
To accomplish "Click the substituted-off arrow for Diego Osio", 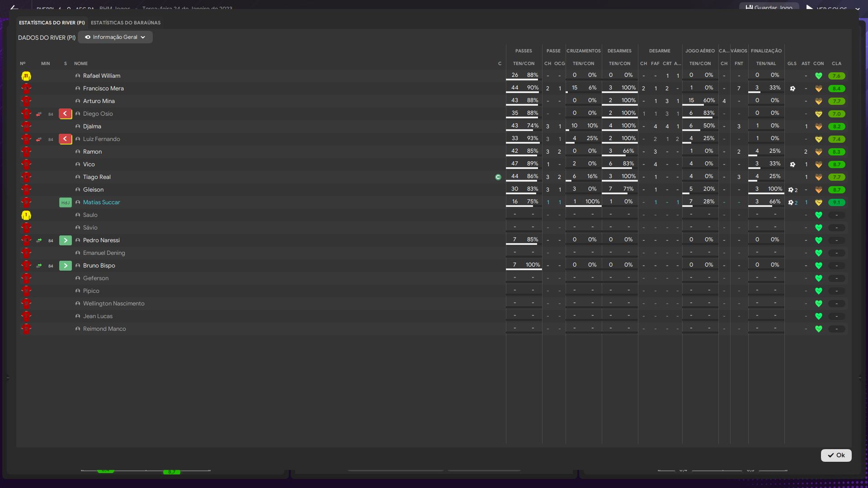I will [66, 114].
